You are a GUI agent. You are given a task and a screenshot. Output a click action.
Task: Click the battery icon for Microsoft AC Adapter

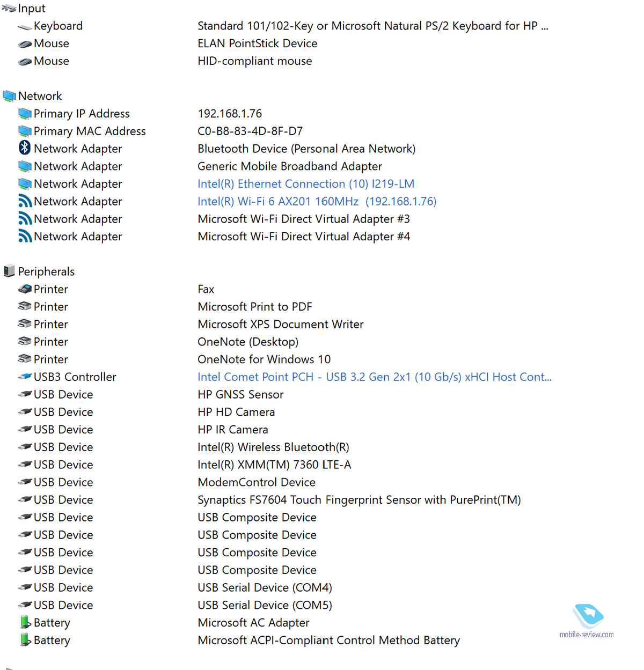[25, 622]
